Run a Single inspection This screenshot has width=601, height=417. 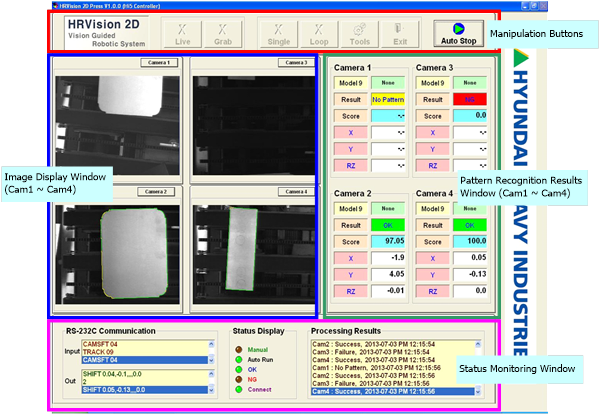[279, 34]
